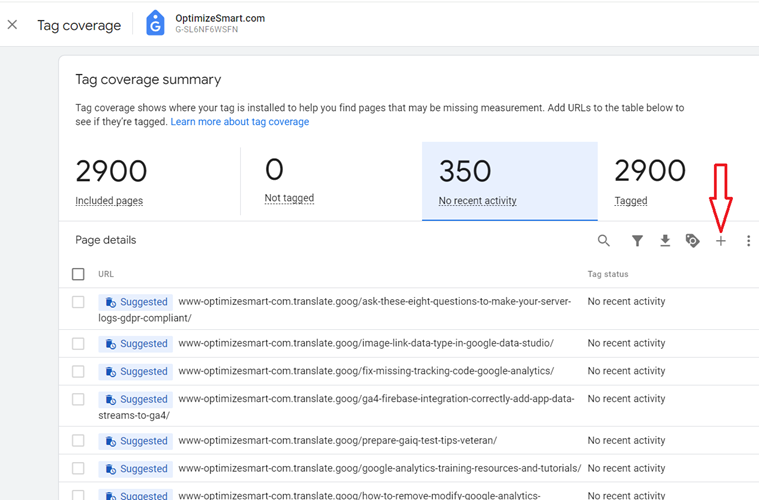The image size is (759, 500).
Task: Check the prepare-gaiq-test-tips-veteran row
Action: click(78, 440)
